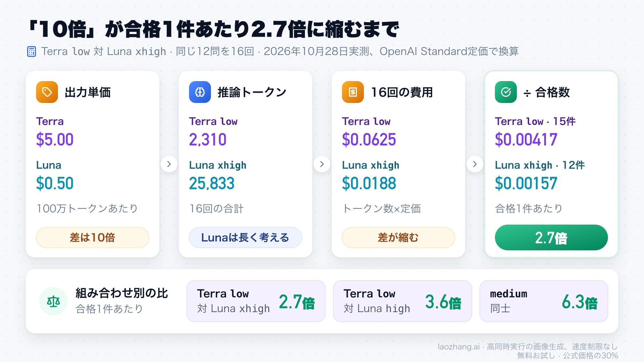Click the 合格1件あたり caption in the 合格数 card

point(529,209)
